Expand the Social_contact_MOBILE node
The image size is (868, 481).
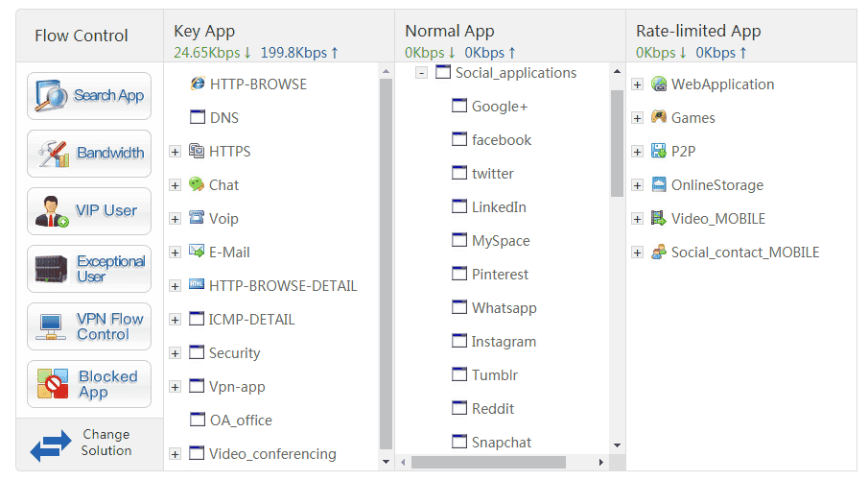tap(638, 253)
